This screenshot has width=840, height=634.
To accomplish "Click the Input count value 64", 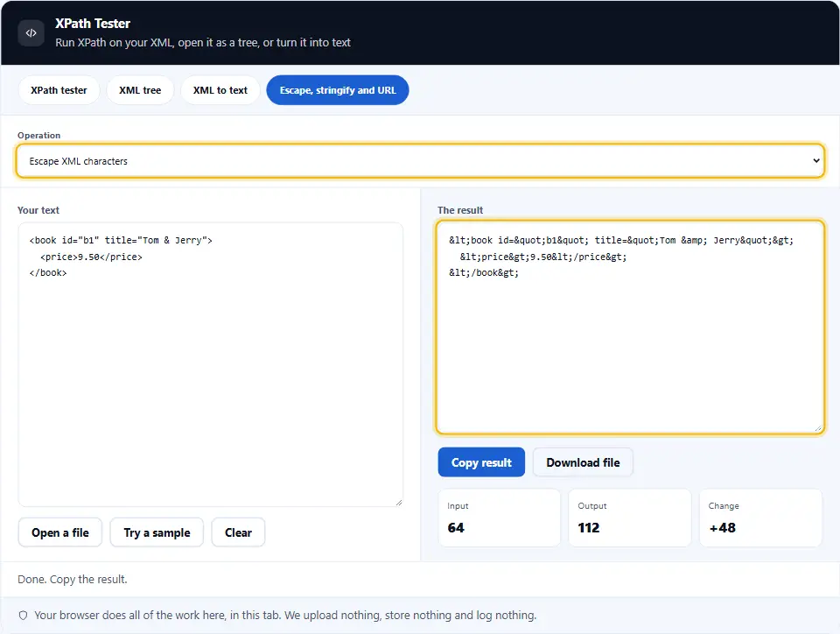I will (456, 528).
